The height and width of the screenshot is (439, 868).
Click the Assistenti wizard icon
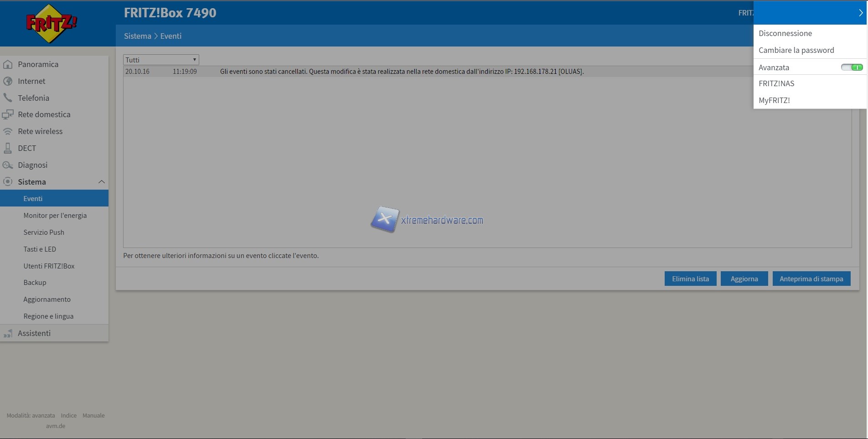[x=8, y=334]
